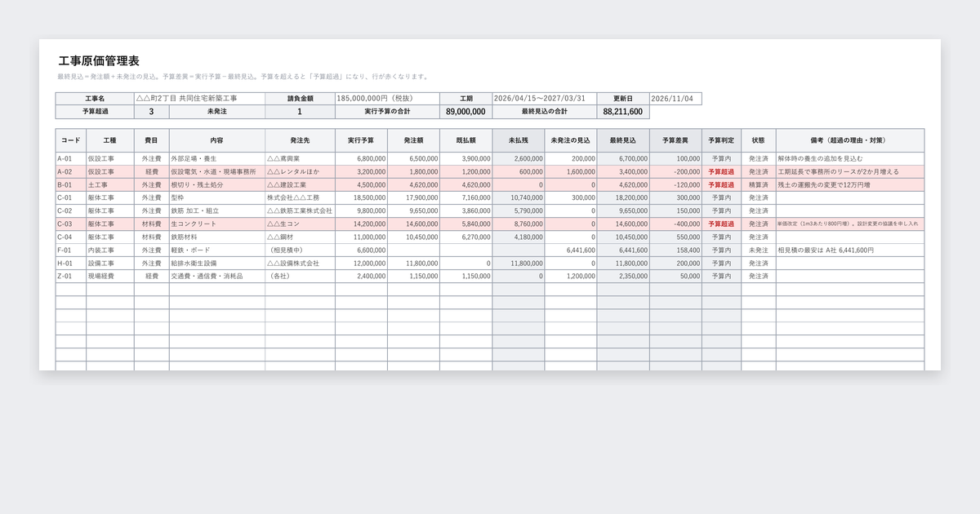Viewport: 980px width, 514px height.
Task: Click the 最終見込の合計 value 88,211,600
Action: [622, 112]
